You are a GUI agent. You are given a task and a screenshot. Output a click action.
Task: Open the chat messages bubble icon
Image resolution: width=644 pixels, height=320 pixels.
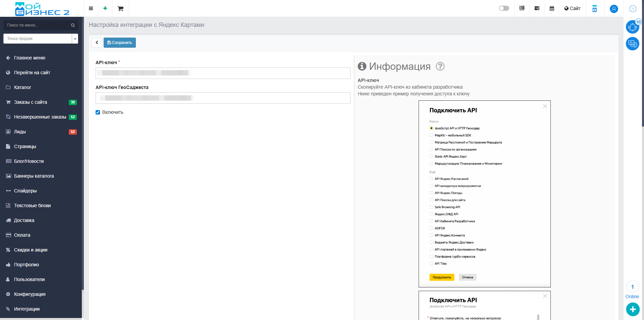point(632,44)
